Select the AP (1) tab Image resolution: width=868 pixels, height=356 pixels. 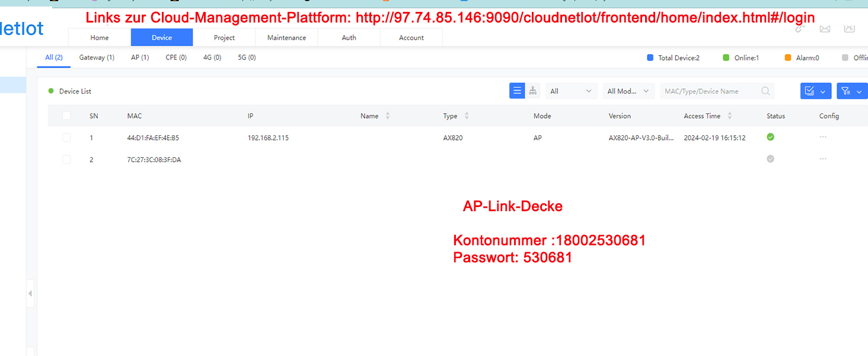point(140,58)
